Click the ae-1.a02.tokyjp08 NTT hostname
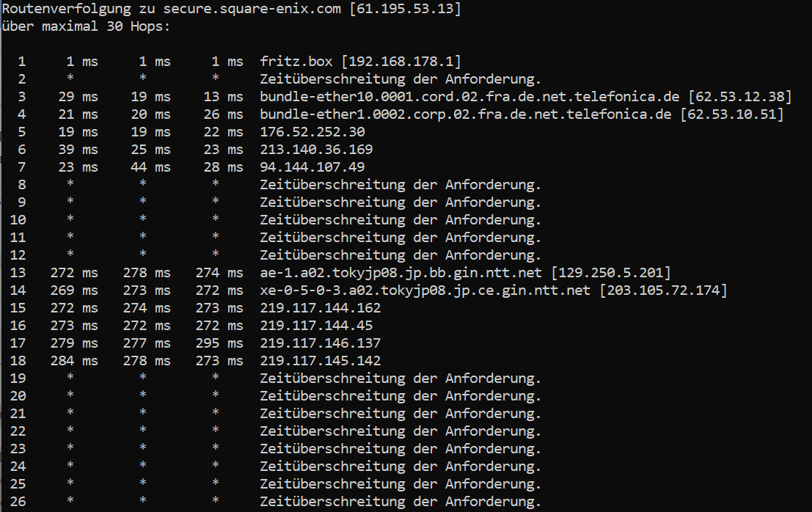 [401, 273]
